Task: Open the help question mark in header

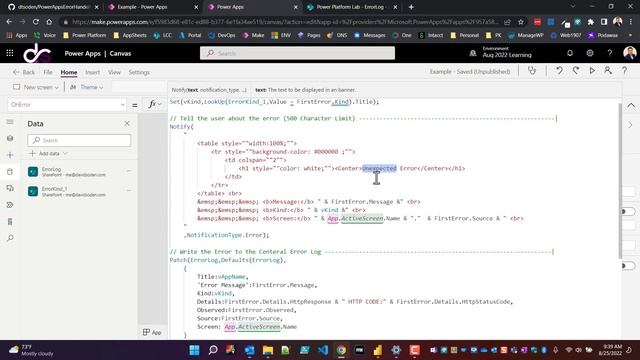Action: click(609, 53)
